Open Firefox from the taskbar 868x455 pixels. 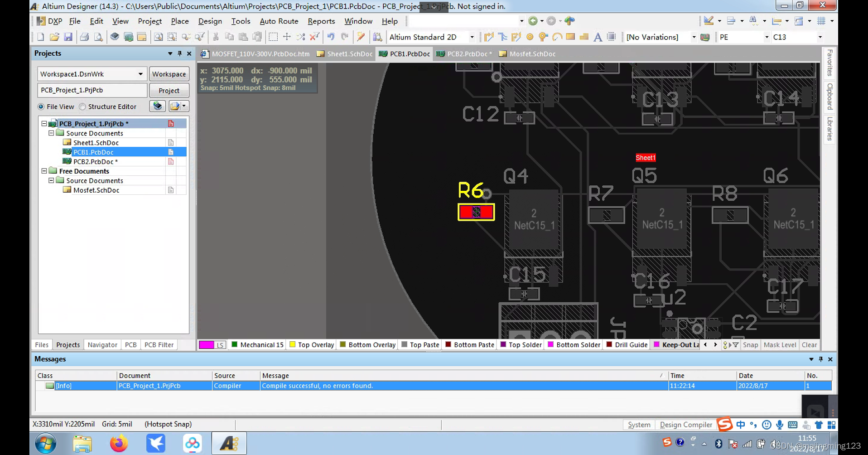pos(119,443)
